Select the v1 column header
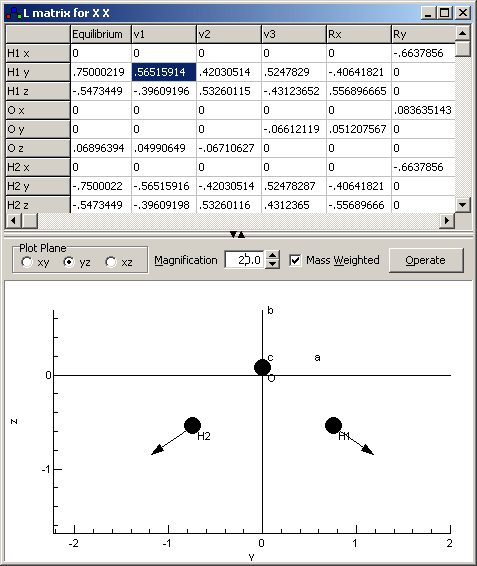Image resolution: width=477 pixels, height=566 pixels. pyautogui.click(x=164, y=34)
